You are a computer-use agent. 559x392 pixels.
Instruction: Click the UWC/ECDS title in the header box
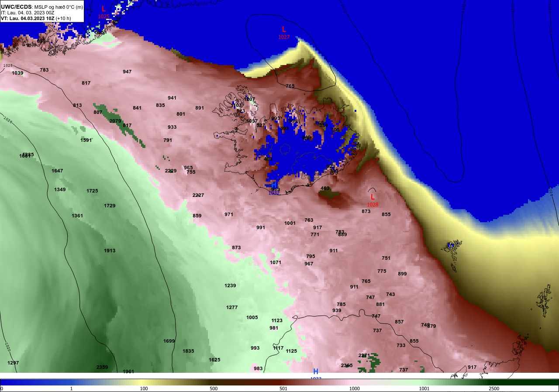[x=16, y=7]
